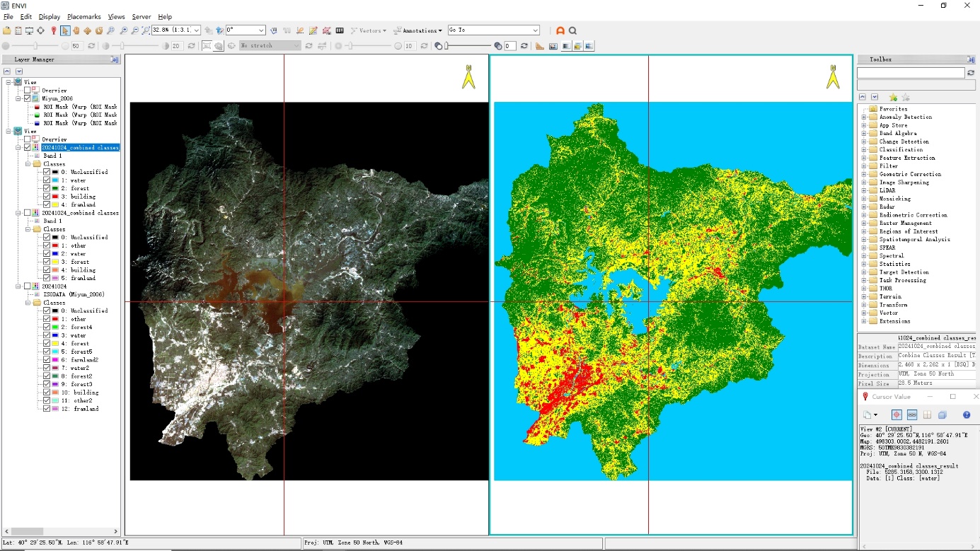The width and height of the screenshot is (980, 551).
Task: Click the transparency slider track
Action: 468,46
